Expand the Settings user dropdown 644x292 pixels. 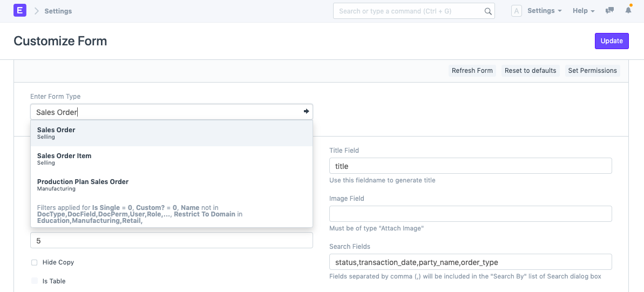point(544,11)
